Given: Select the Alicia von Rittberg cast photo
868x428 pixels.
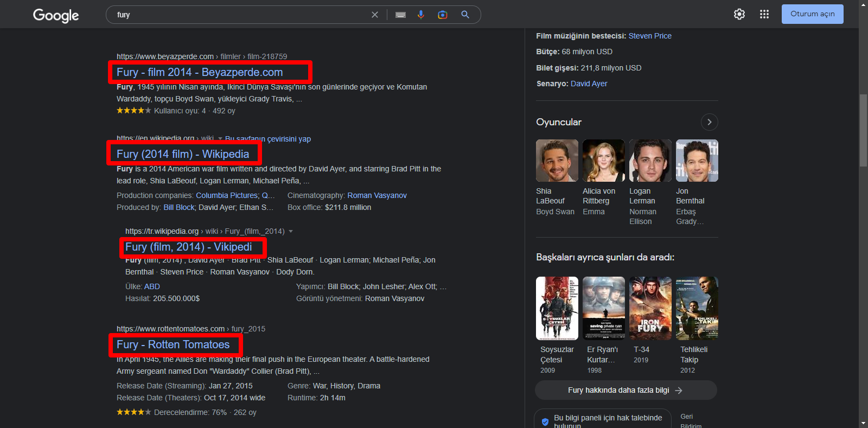Looking at the screenshot, I should point(604,161).
